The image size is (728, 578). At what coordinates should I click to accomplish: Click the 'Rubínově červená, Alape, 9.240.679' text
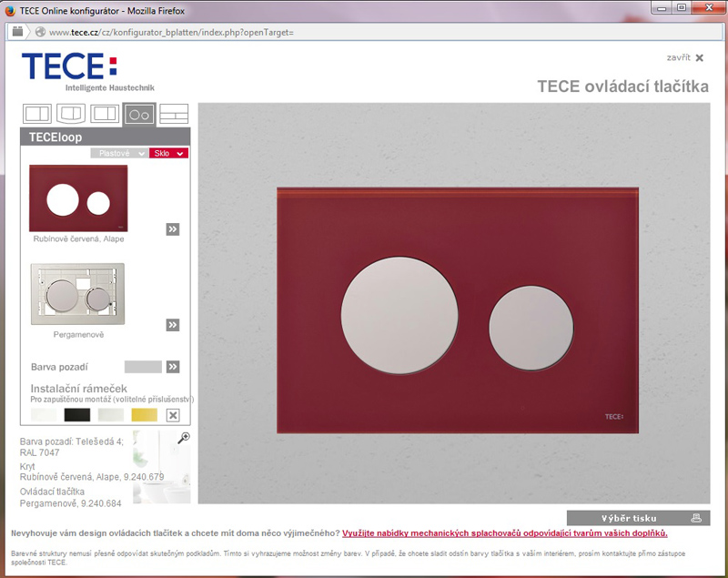pyautogui.click(x=92, y=477)
